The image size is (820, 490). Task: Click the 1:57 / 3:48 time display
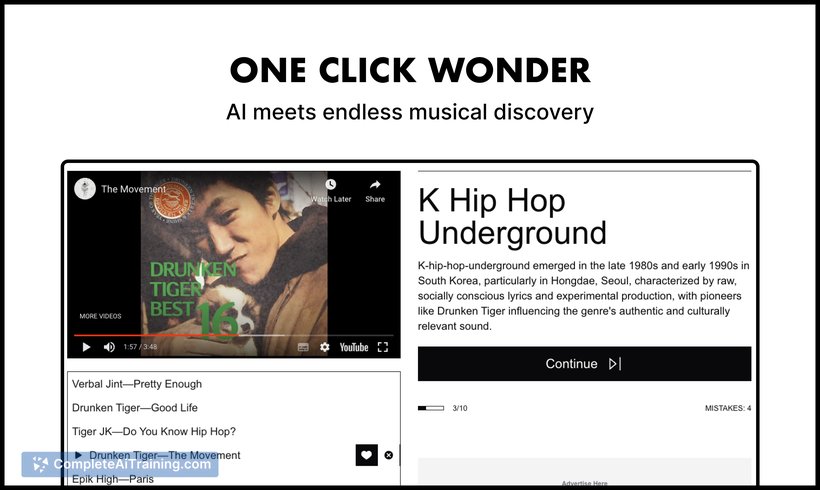coord(140,347)
